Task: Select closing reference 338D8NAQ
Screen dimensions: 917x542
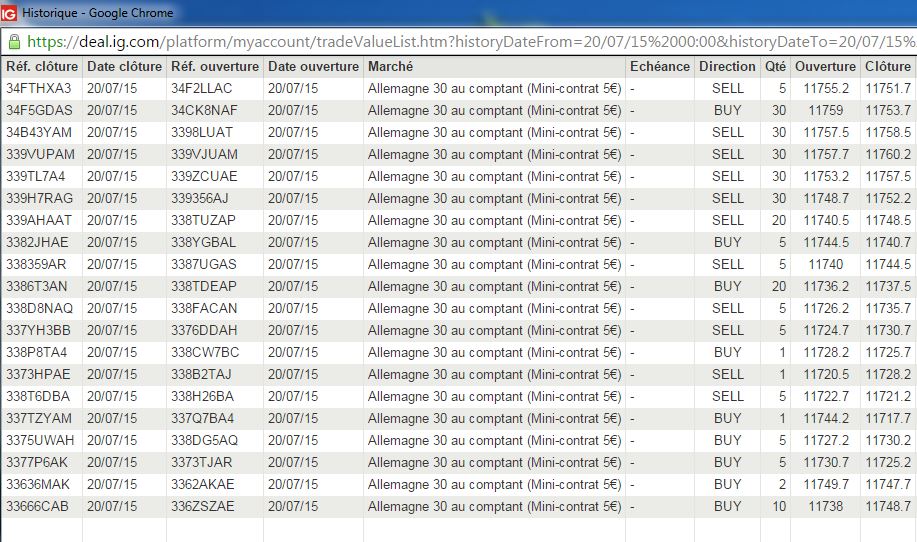Action: click(39, 308)
